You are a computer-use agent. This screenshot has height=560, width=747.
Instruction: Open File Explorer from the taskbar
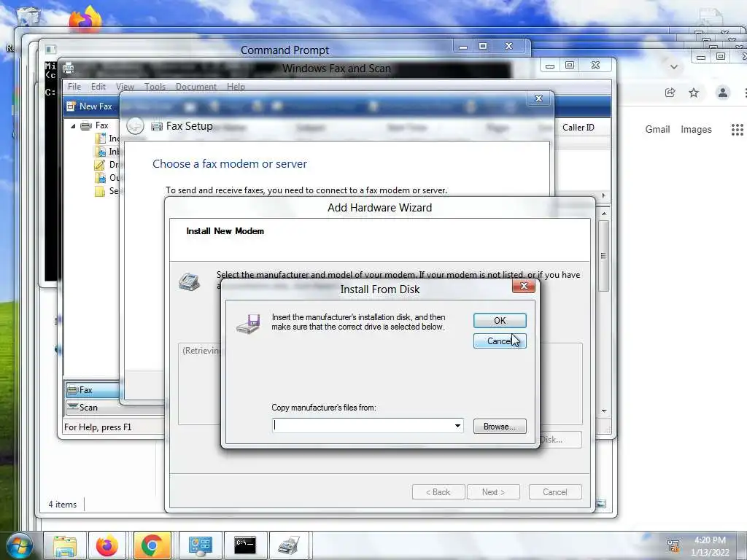[65, 545]
